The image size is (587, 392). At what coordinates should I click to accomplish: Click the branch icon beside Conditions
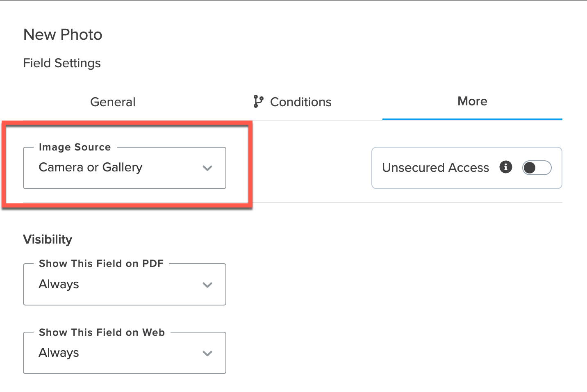[258, 101]
